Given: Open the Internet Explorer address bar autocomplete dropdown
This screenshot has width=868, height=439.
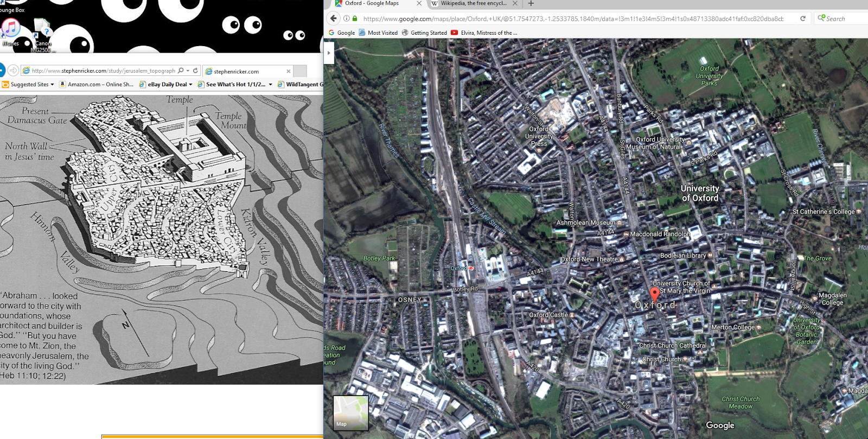Looking at the screenshot, I should (x=188, y=71).
